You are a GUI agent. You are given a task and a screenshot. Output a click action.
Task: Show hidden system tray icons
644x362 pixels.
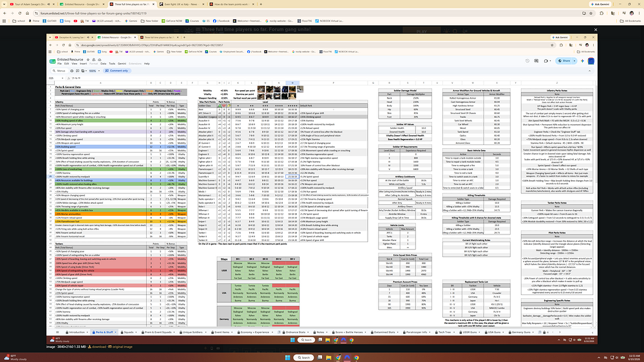click(x=599, y=357)
